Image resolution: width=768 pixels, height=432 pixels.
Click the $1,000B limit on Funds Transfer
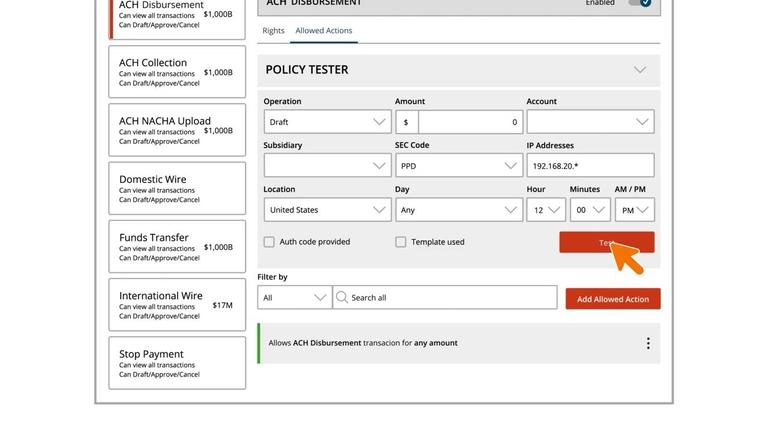click(218, 247)
